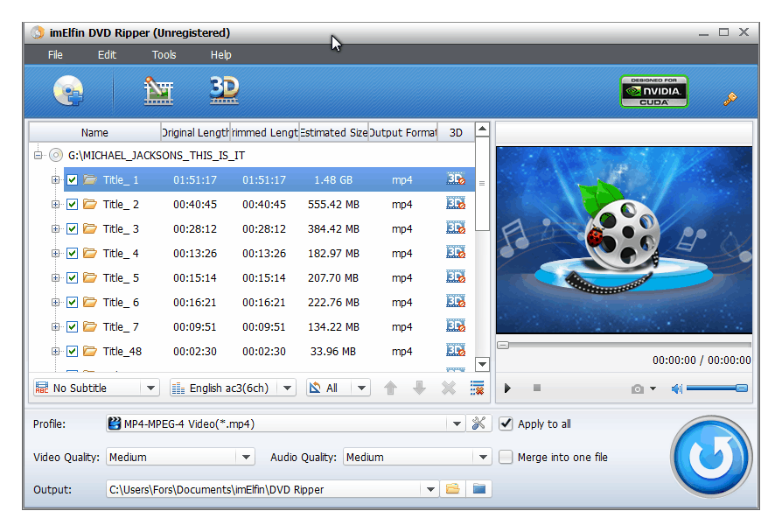The width and height of the screenshot is (782, 532).
Task: Open the Profile format dropdown
Action: pos(457,423)
